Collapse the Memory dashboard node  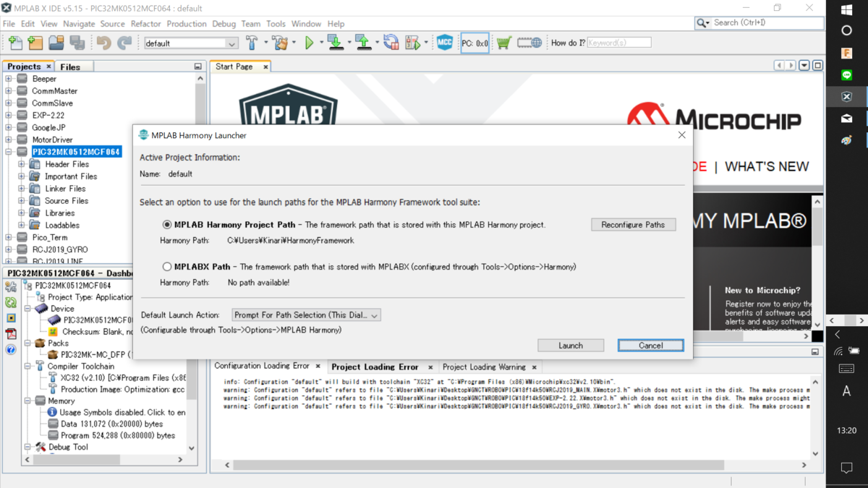coord(28,401)
